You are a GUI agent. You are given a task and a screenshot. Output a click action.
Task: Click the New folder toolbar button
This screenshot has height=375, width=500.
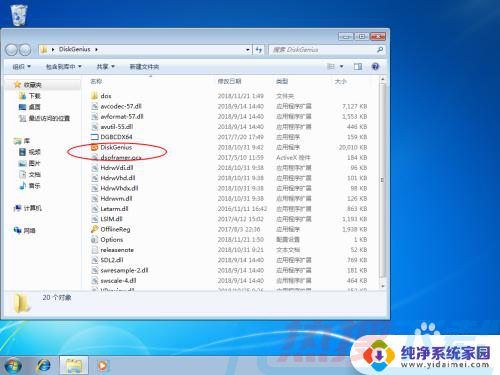pyautogui.click(x=144, y=67)
